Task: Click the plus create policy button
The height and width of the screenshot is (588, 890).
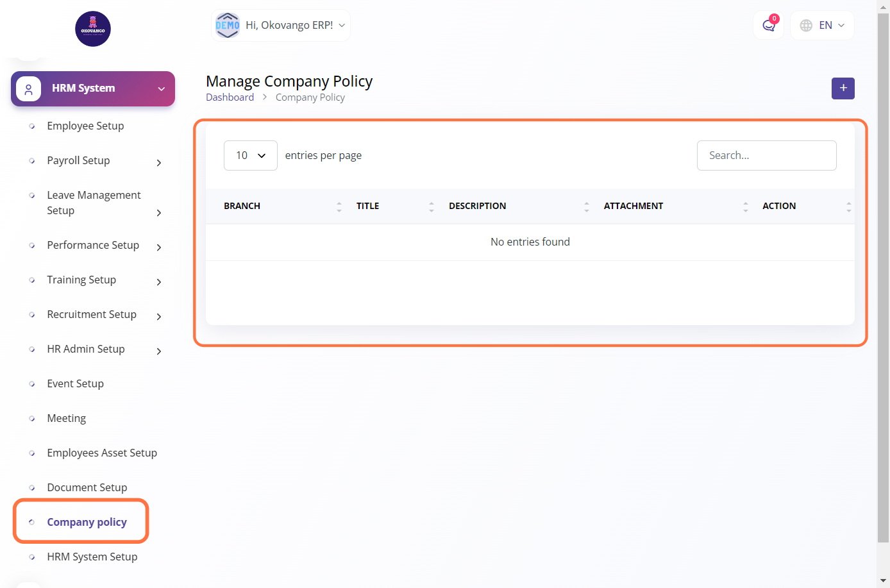Action: click(x=843, y=88)
